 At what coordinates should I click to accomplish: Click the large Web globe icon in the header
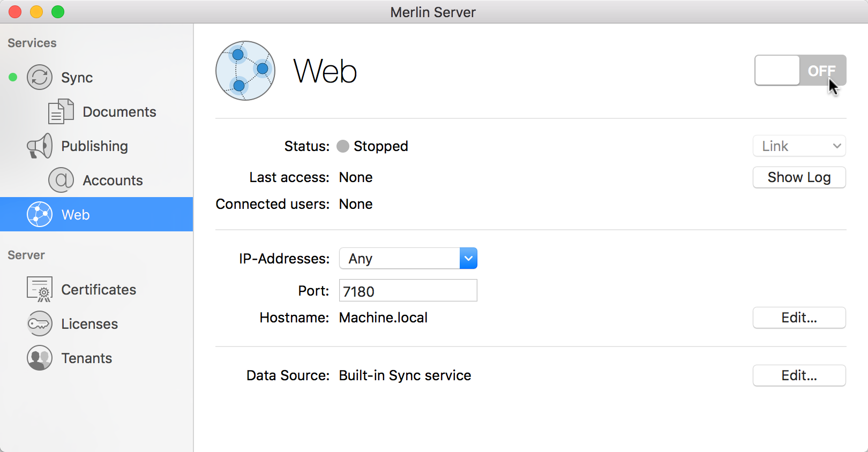pos(245,71)
